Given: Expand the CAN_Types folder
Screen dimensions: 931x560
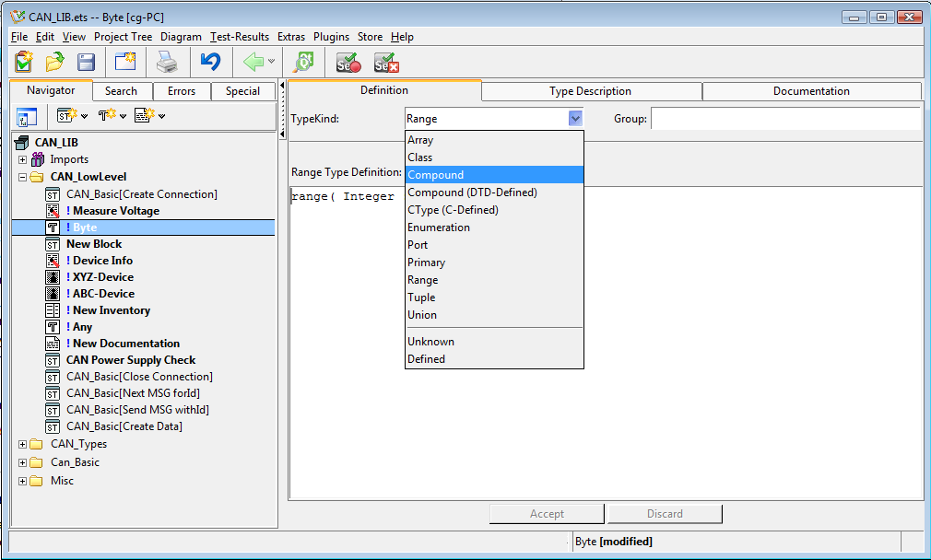Looking at the screenshot, I should (x=22, y=444).
